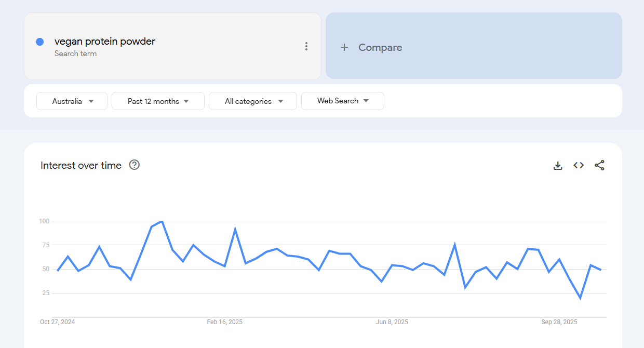
Task: Open the search term three-dot options menu
Action: click(x=306, y=47)
